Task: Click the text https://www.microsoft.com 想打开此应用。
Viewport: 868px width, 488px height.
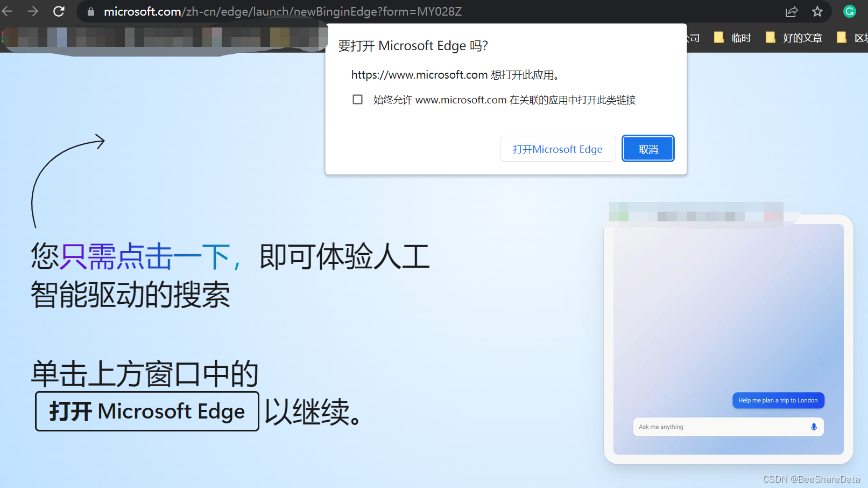Action: coord(457,75)
